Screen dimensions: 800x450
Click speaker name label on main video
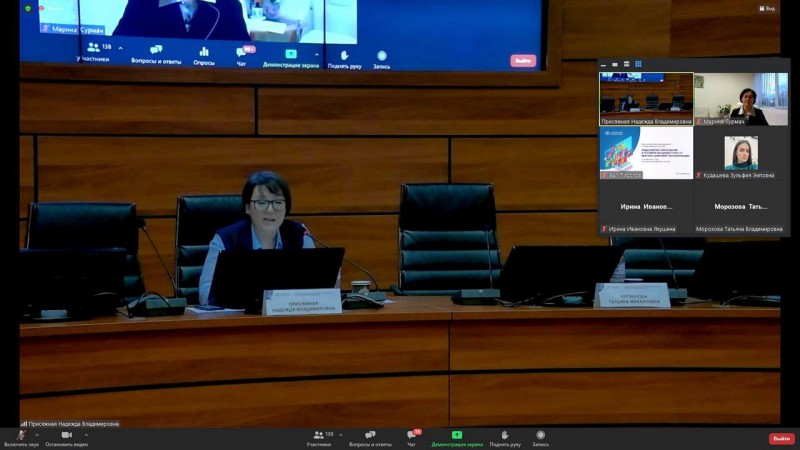click(70, 423)
